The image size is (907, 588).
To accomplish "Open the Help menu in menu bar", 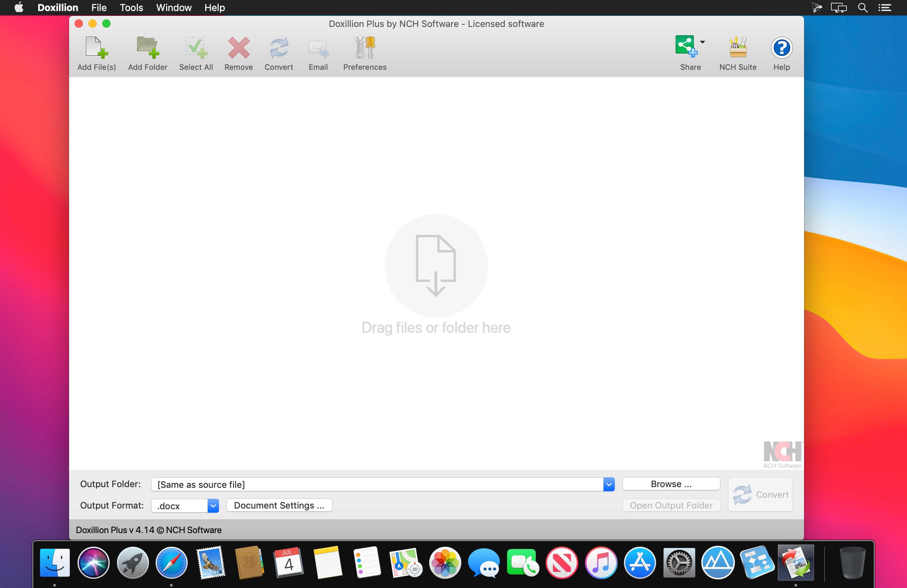I will tap(214, 8).
